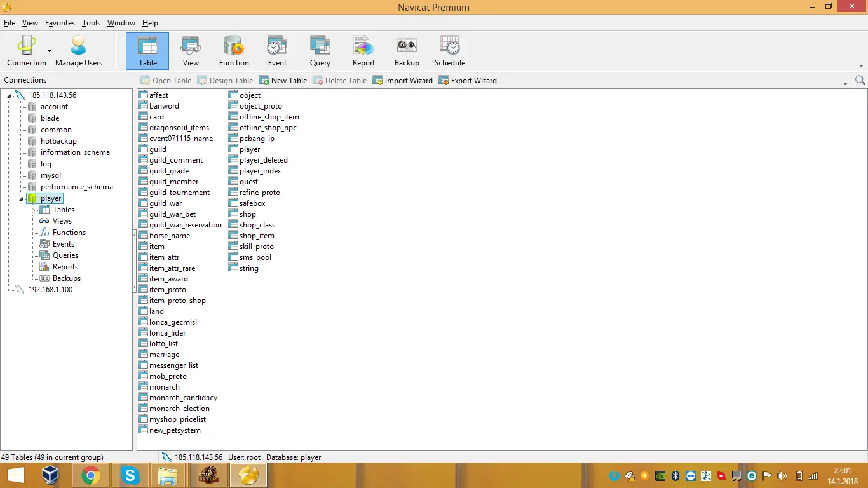This screenshot has height=488, width=868.
Task: Select the Backups node under player
Action: (x=66, y=278)
